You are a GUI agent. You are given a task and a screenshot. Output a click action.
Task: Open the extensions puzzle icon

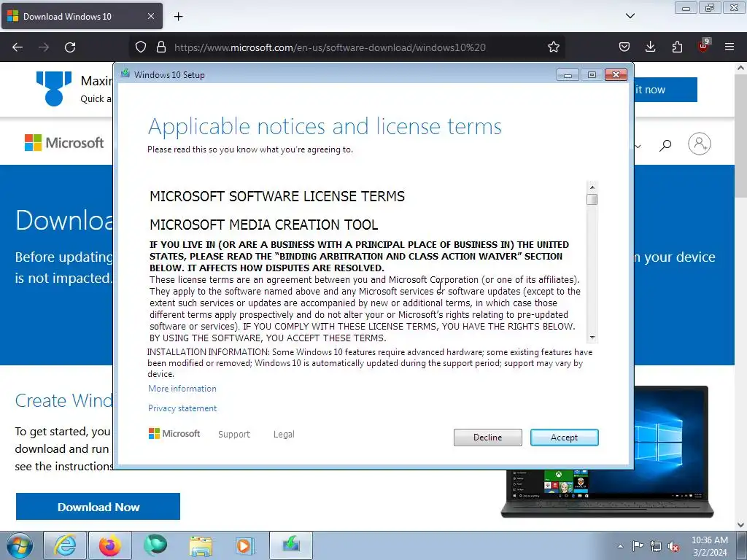click(x=677, y=47)
